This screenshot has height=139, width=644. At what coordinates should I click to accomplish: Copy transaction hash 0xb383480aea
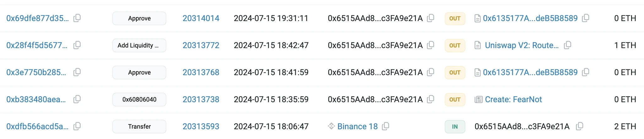point(77,99)
